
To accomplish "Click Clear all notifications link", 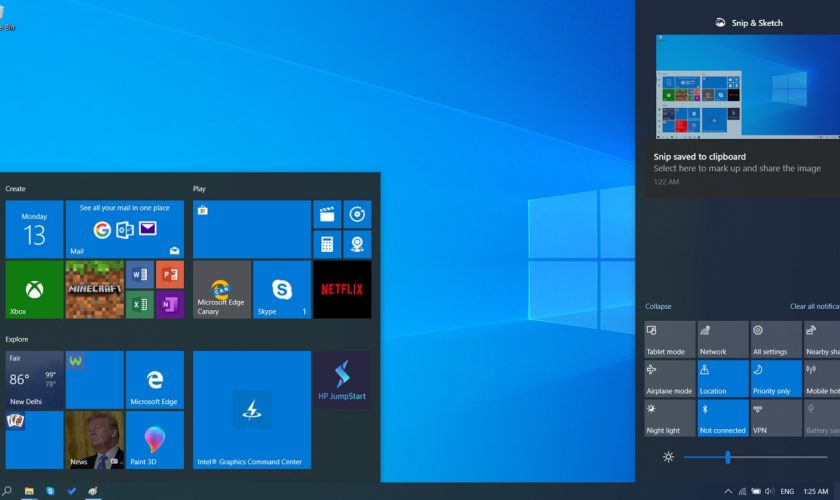I will tap(814, 306).
